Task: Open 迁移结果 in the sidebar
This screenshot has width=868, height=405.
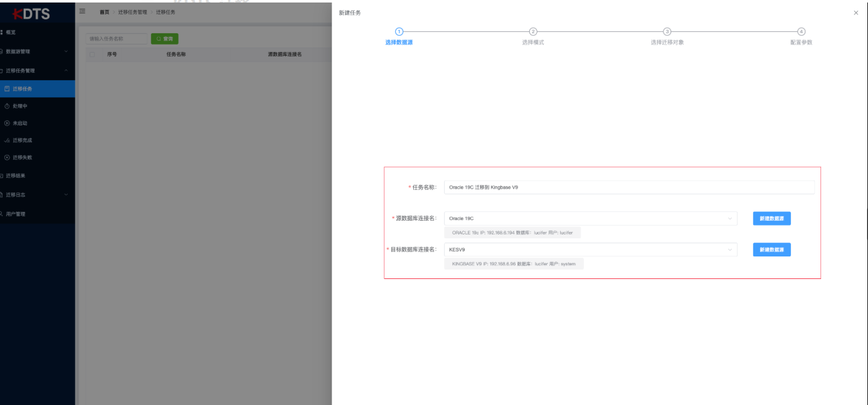Action: coord(37,176)
